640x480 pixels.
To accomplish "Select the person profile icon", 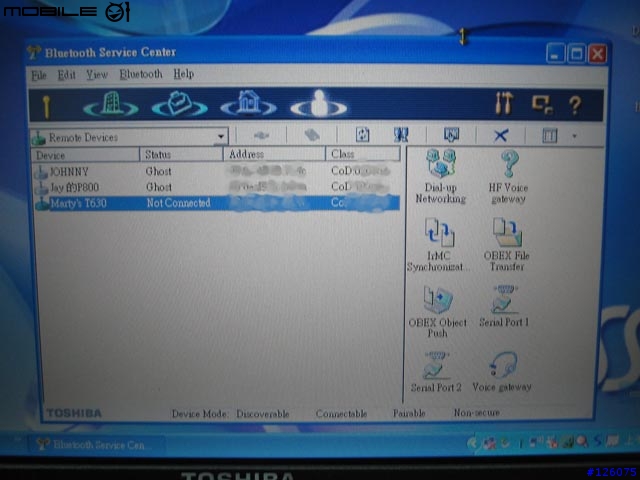I will tap(319, 104).
